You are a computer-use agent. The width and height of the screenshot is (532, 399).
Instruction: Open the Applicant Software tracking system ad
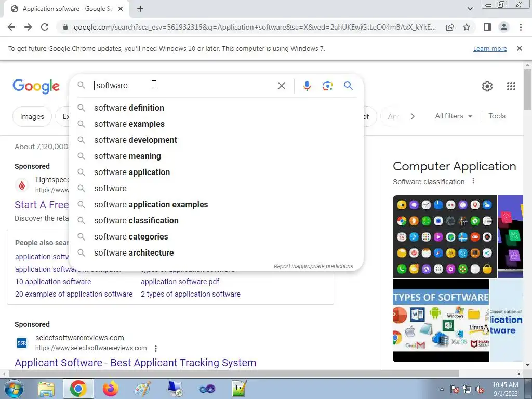(136, 363)
